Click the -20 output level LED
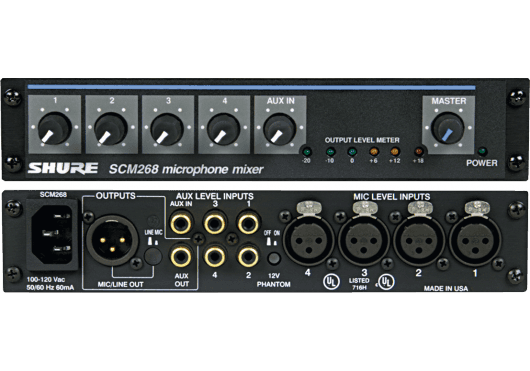The image size is (530, 371). coord(307,152)
